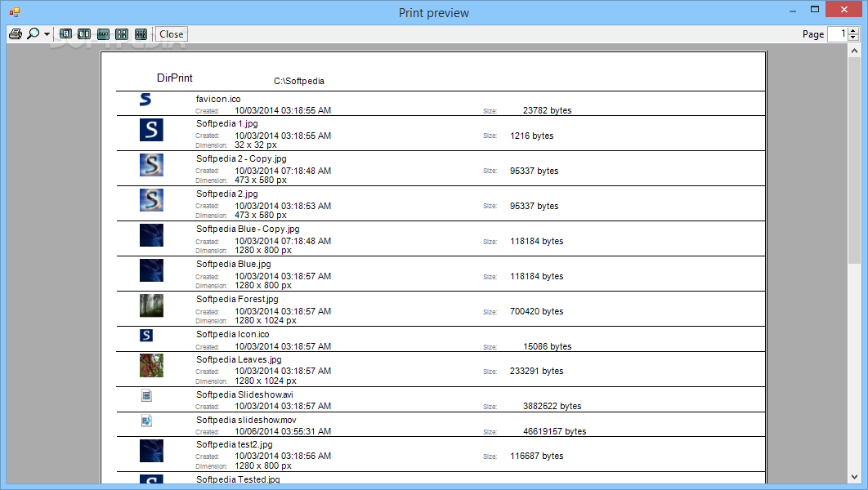Select one page view layout
Viewport: 868px width, 490px height.
pyautogui.click(x=66, y=34)
